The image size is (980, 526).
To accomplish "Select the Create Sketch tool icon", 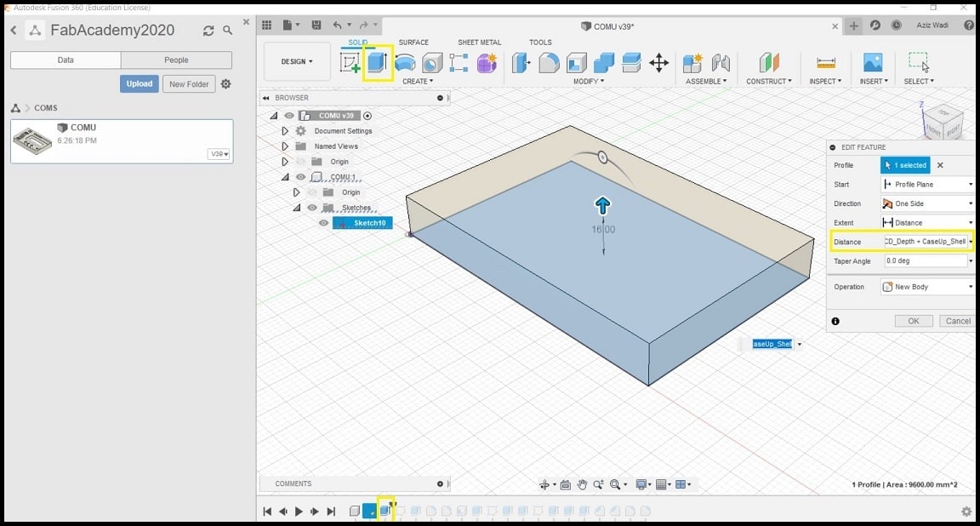I will [350, 63].
